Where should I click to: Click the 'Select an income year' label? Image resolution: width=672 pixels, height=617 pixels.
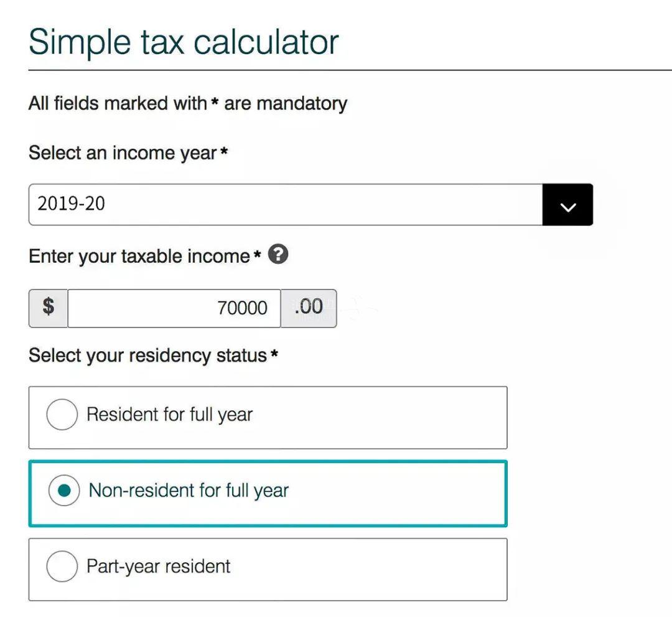point(123,154)
